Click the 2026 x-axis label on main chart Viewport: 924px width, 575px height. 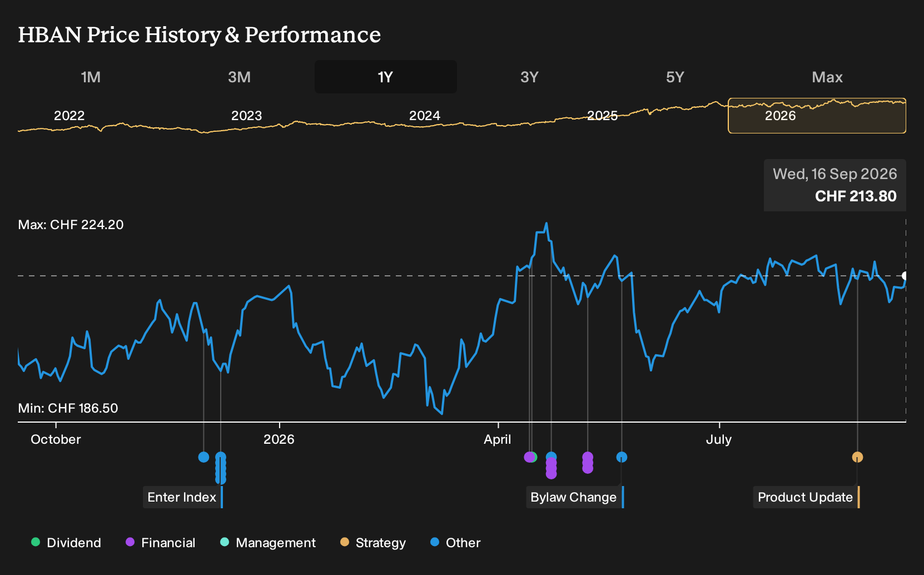tap(279, 439)
